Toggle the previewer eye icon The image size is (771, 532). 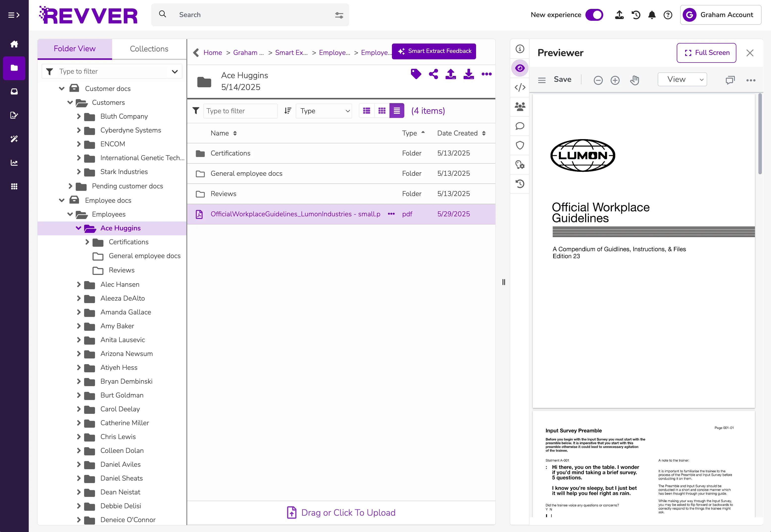520,68
